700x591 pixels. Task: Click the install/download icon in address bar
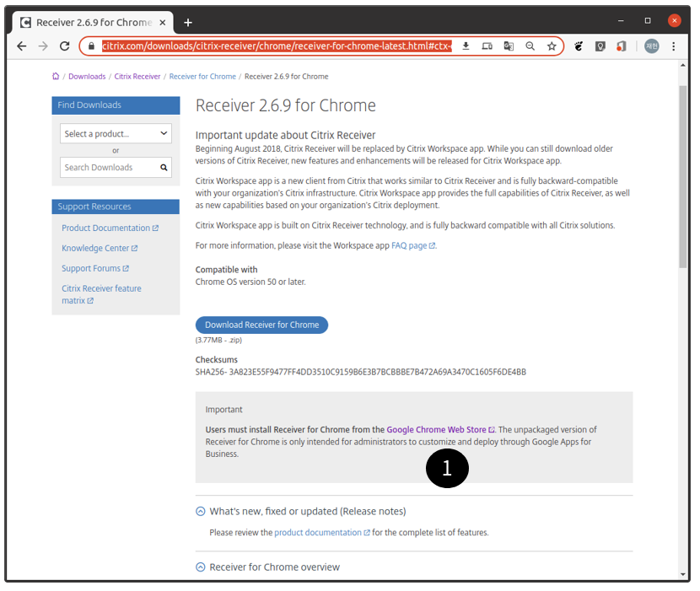pyautogui.click(x=466, y=46)
